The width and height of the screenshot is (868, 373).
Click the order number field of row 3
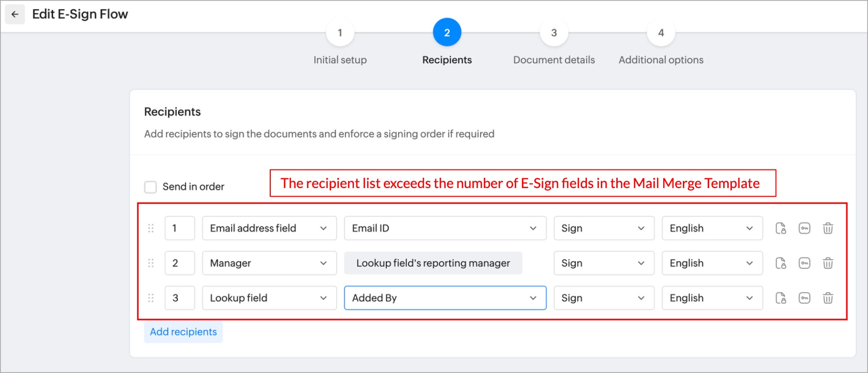pos(179,298)
